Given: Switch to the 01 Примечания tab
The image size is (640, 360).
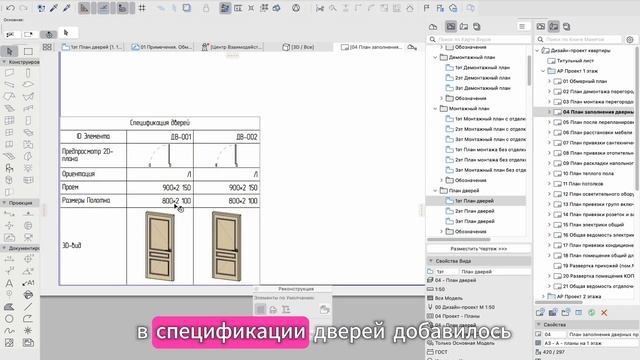Looking at the screenshot, I should [x=162, y=47].
